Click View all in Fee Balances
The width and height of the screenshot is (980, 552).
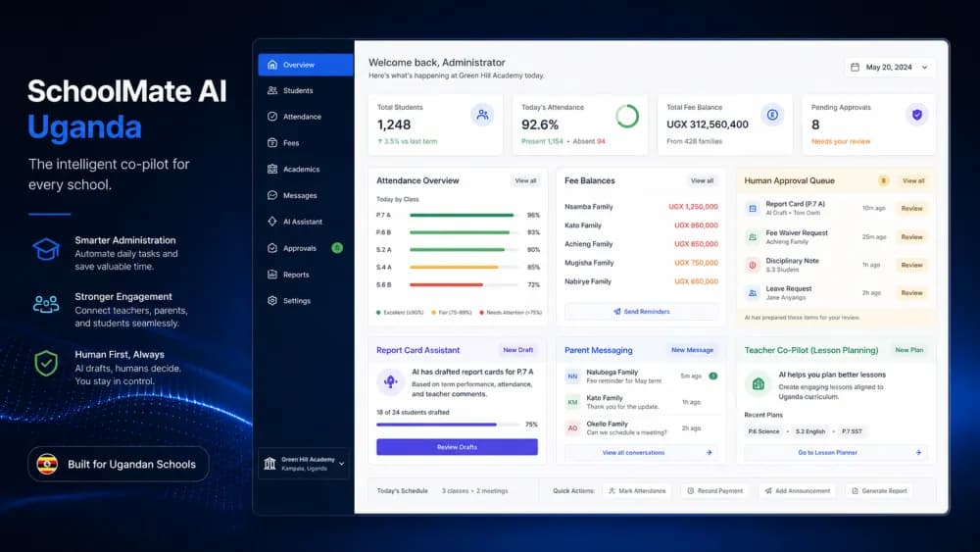pyautogui.click(x=702, y=180)
